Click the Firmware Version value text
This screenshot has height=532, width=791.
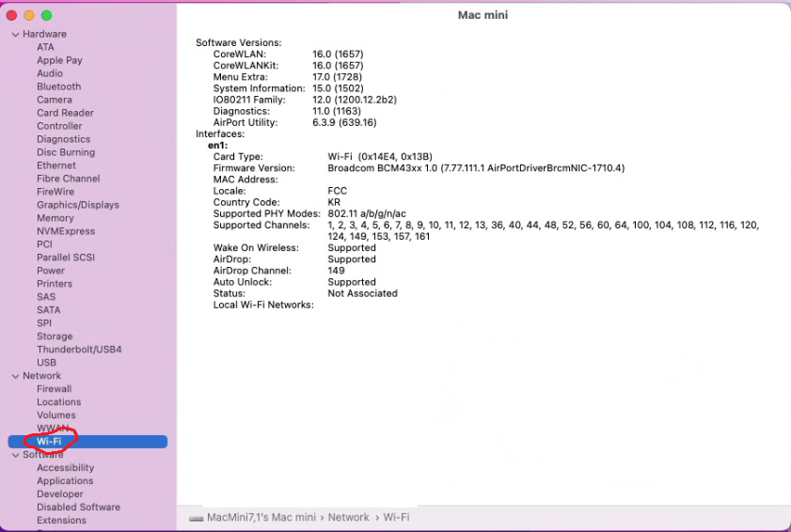(476, 168)
